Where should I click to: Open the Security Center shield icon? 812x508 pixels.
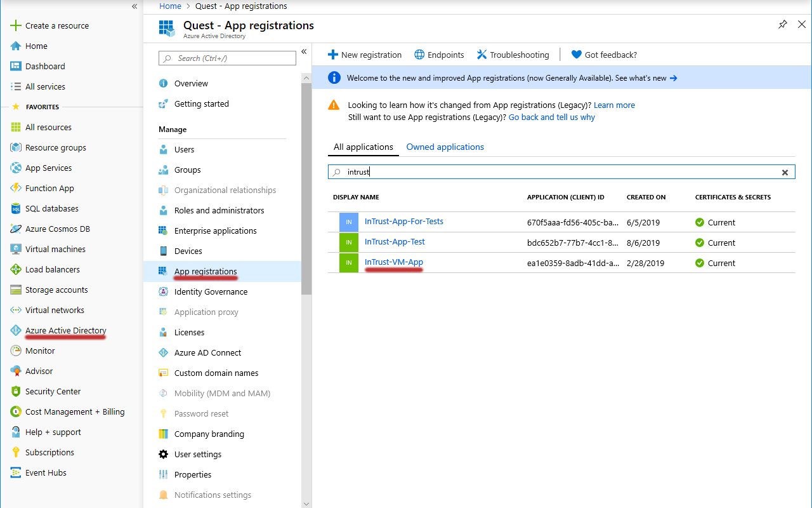click(16, 392)
